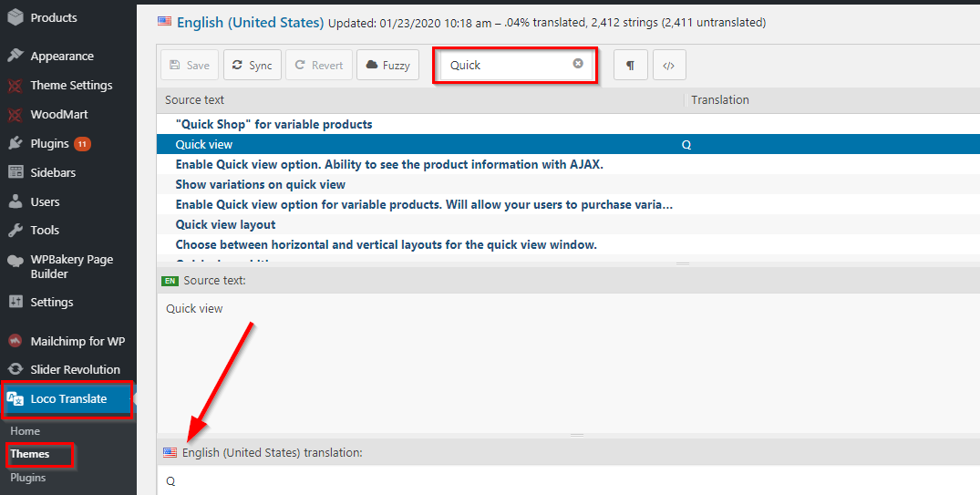Sort by the Source text column header
Image resolution: width=980 pixels, height=495 pixels.
194,100
